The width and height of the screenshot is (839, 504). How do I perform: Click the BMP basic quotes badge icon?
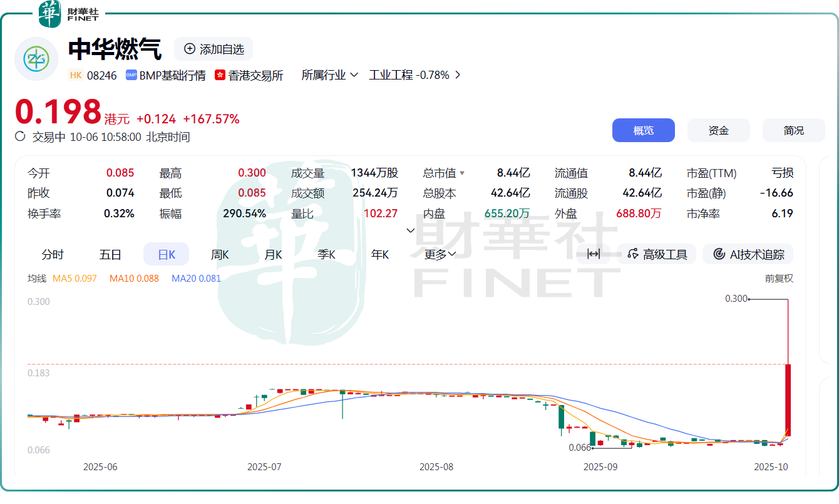click(131, 75)
